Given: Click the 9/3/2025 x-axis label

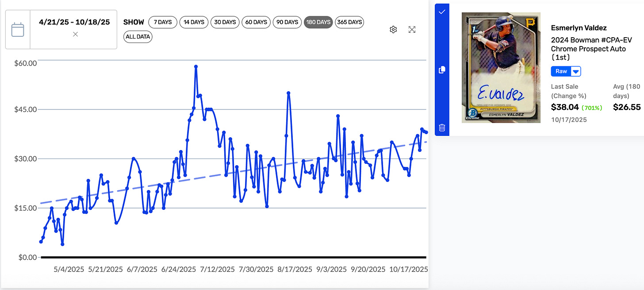Looking at the screenshot, I should (x=332, y=269).
